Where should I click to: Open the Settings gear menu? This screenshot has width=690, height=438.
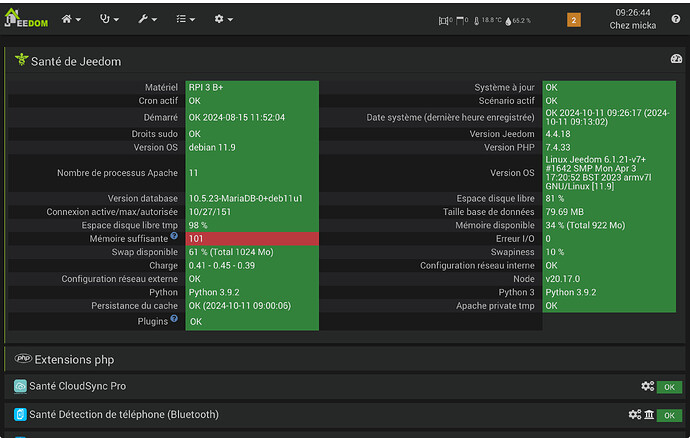point(223,19)
